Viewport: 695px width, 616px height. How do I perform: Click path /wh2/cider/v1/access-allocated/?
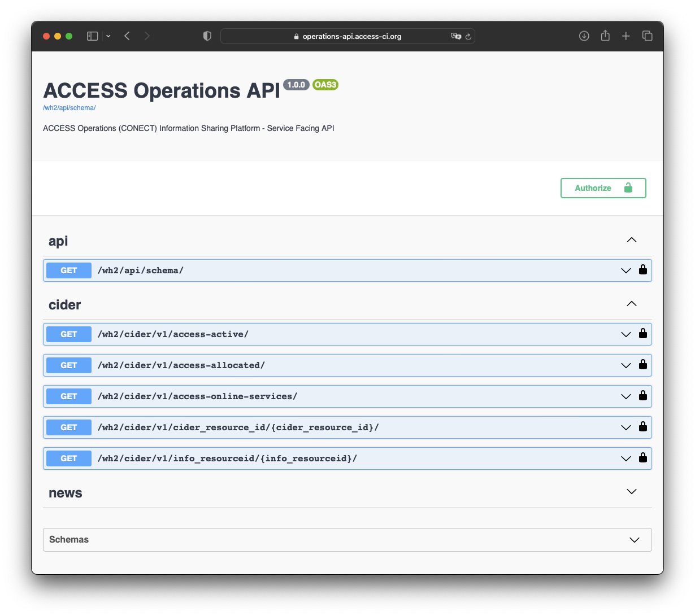[x=181, y=365]
